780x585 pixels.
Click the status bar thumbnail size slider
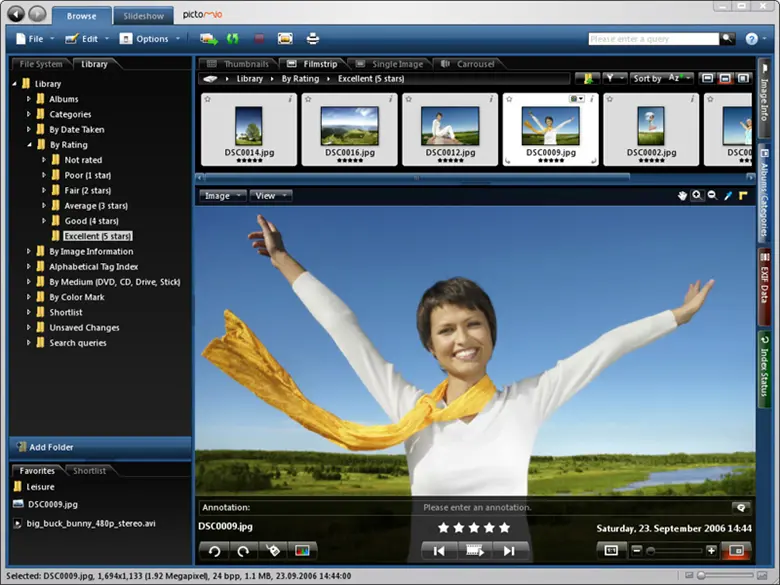pos(725,576)
